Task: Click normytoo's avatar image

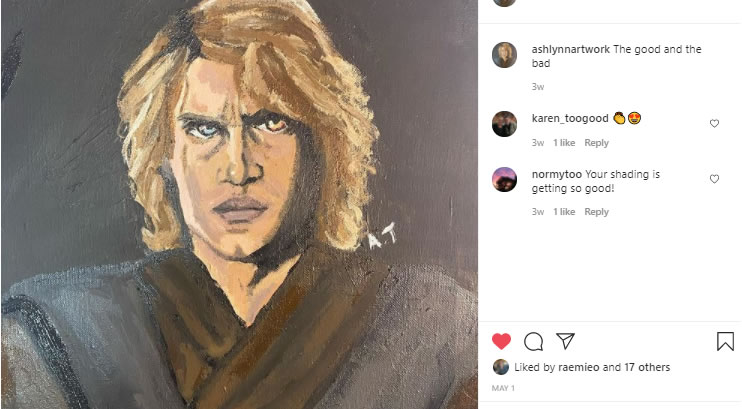Action: (x=505, y=179)
